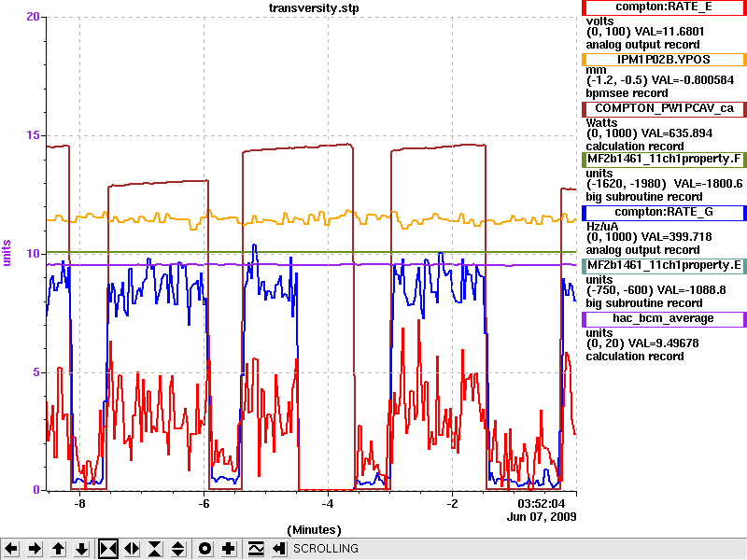Click the VAL=399.718 readout text
747x560 pixels.
(x=677, y=237)
